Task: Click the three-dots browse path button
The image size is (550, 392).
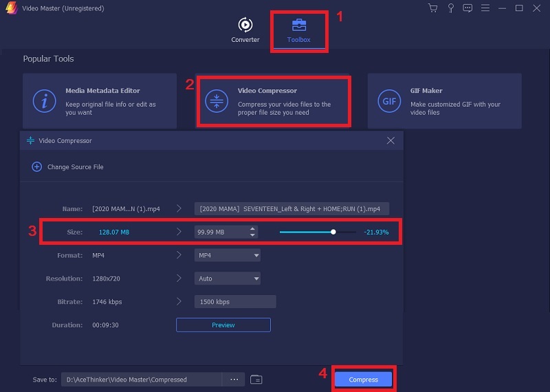Action: tap(234, 380)
